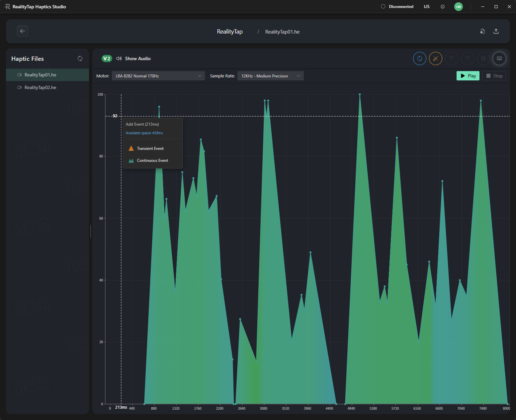Export the file with the upload icon
Image resolution: width=516 pixels, height=420 pixels.
tap(496, 31)
